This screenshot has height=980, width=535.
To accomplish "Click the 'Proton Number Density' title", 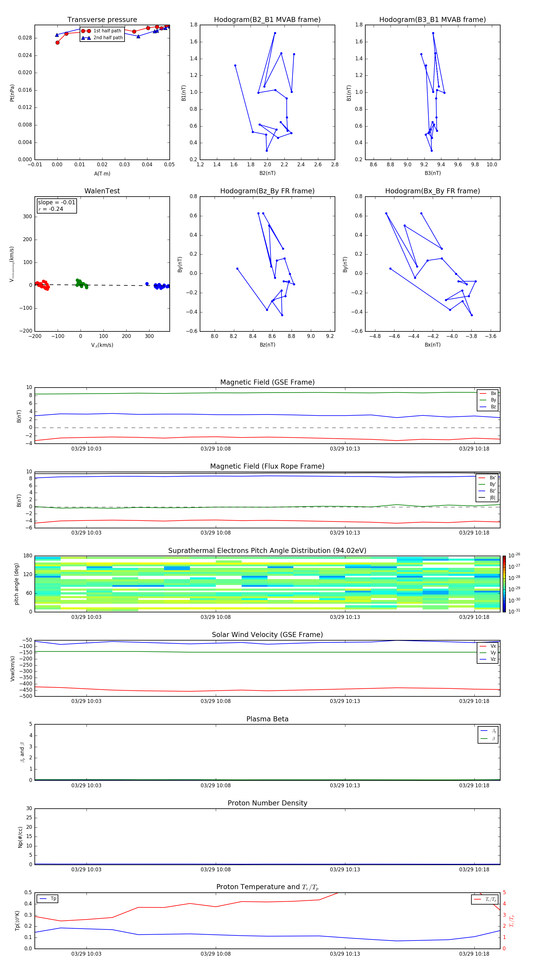I will pos(267,803).
